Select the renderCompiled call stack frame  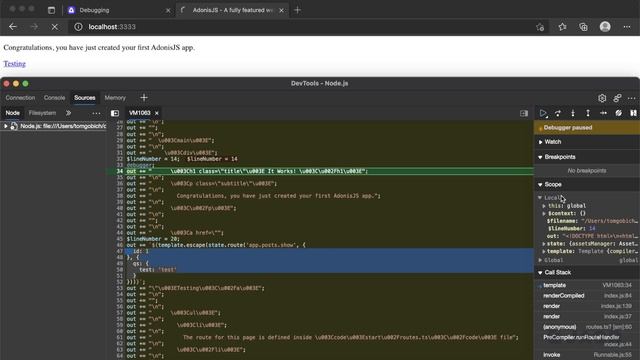(x=587, y=296)
